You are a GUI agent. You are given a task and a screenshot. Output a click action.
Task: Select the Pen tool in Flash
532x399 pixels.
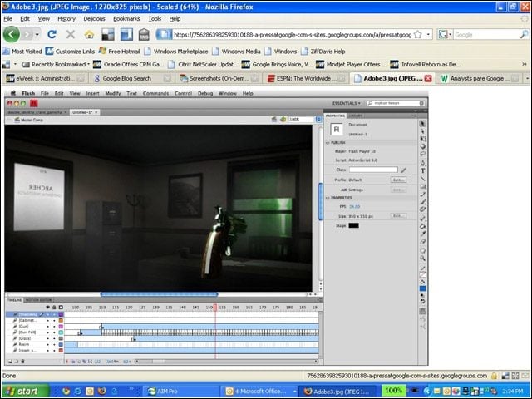pyautogui.click(x=423, y=163)
